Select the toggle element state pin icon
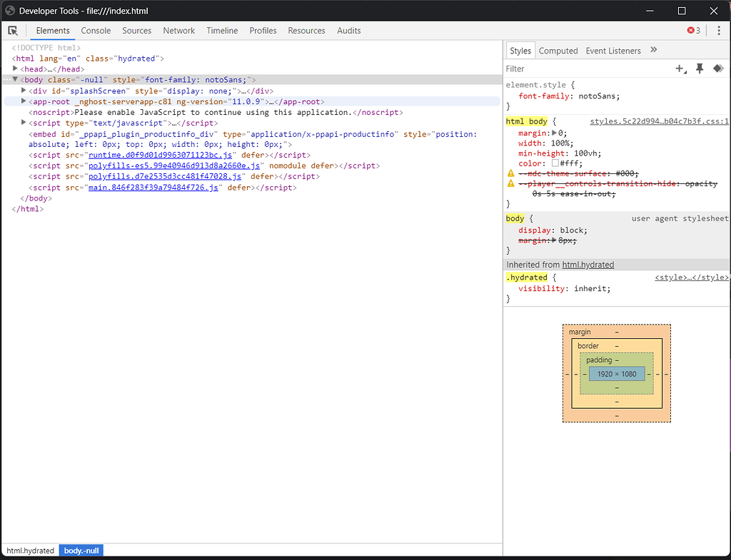The width and height of the screenshot is (731, 560). tap(699, 68)
